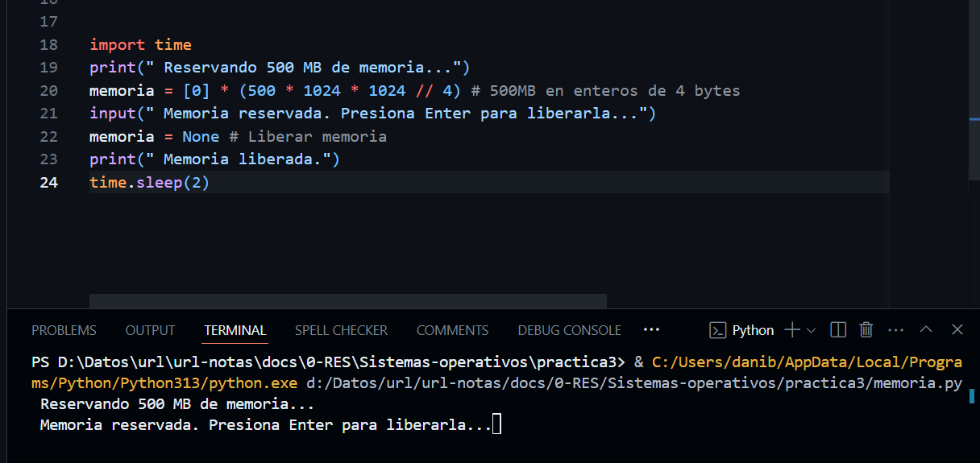980x463 pixels.
Task: Show additional panel views after DEBUG CONSOLE
Action: point(652,330)
